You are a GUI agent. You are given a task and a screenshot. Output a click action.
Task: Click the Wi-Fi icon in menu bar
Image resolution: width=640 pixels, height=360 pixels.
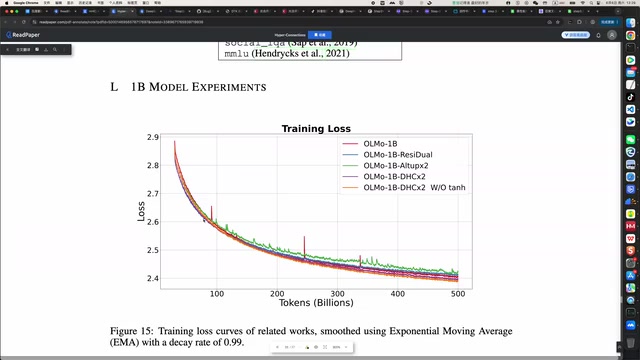pos(582,3)
